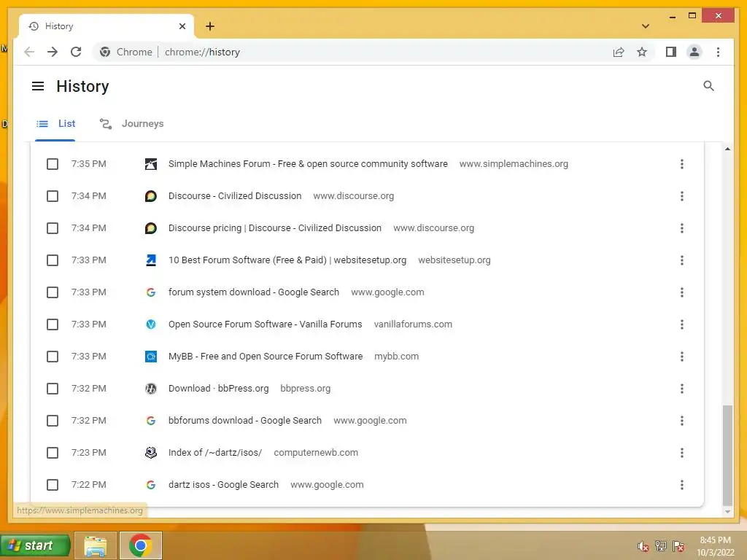
Task: Open actions menu for bbPress download entry
Action: tap(682, 389)
